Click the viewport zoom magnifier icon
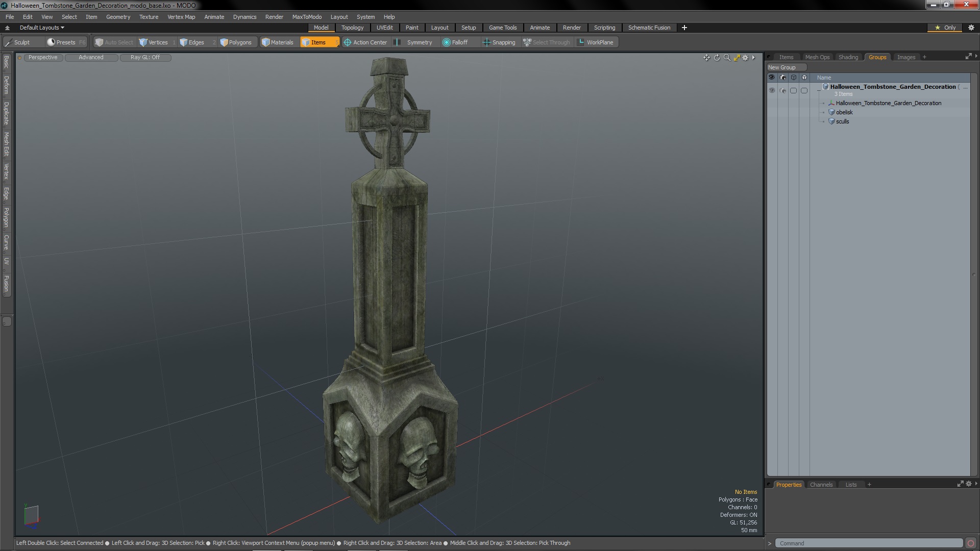The height and width of the screenshot is (551, 980). (727, 58)
